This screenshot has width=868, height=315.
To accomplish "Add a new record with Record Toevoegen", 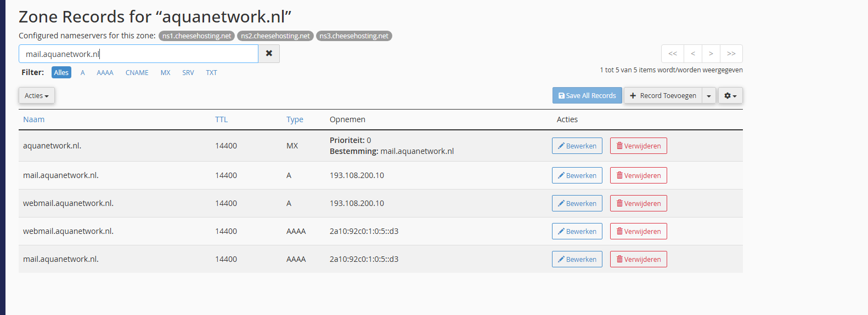I will click(x=663, y=96).
